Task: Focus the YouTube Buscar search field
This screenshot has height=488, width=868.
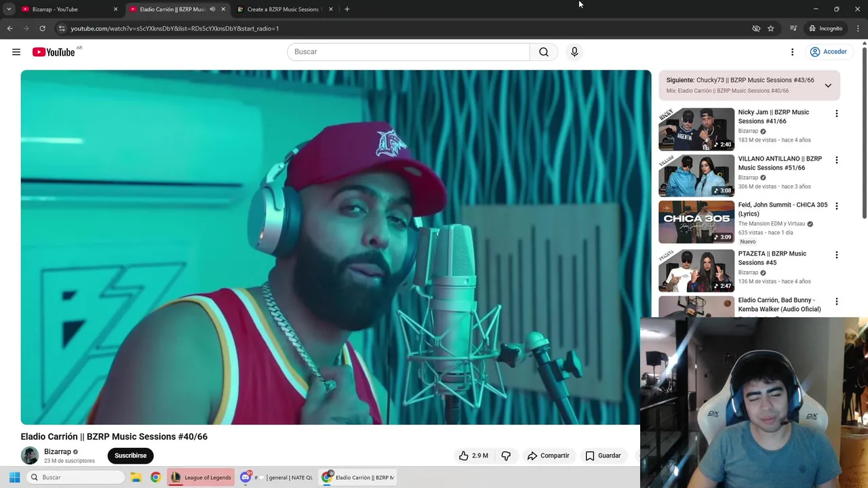Action: coord(408,52)
